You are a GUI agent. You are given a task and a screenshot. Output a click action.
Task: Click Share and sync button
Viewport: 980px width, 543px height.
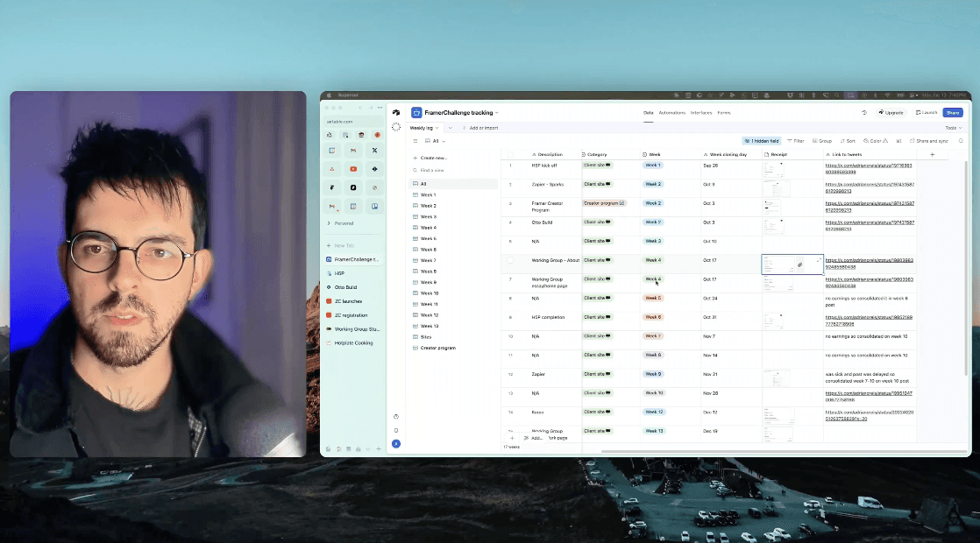click(x=929, y=141)
